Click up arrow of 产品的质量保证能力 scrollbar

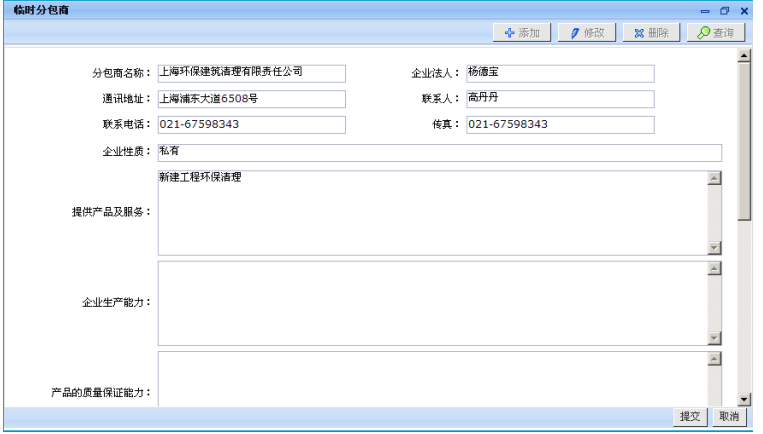click(x=714, y=359)
